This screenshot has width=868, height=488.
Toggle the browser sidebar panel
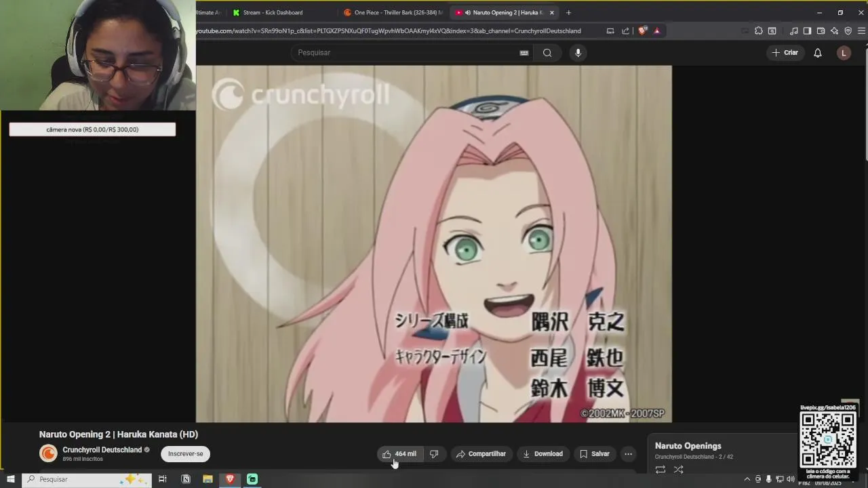807,30
